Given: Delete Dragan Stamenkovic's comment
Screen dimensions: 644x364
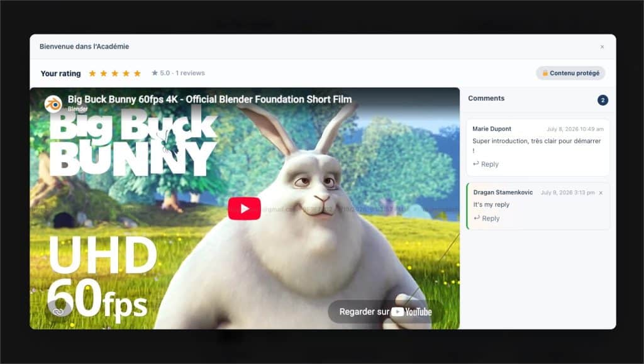Looking at the screenshot, I should pos(601,193).
